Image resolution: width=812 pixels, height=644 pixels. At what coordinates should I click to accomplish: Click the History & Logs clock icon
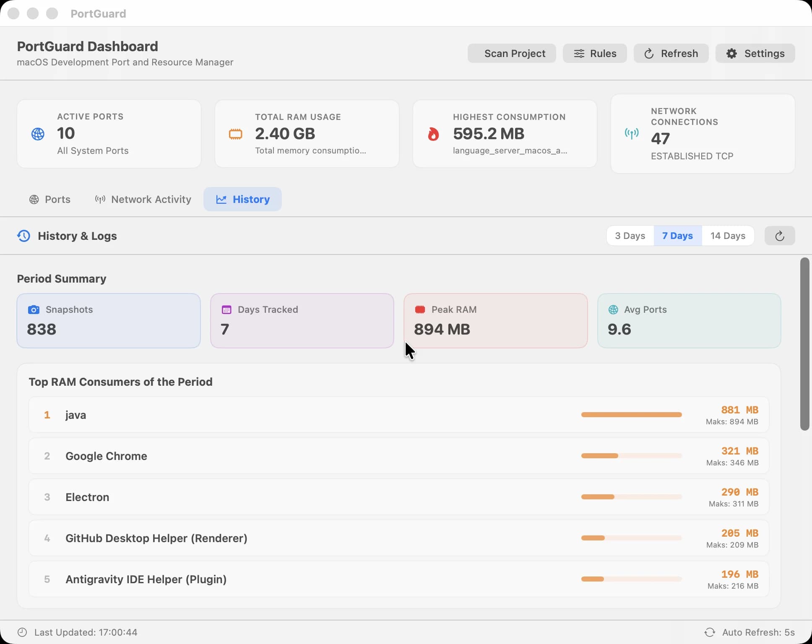[23, 236]
